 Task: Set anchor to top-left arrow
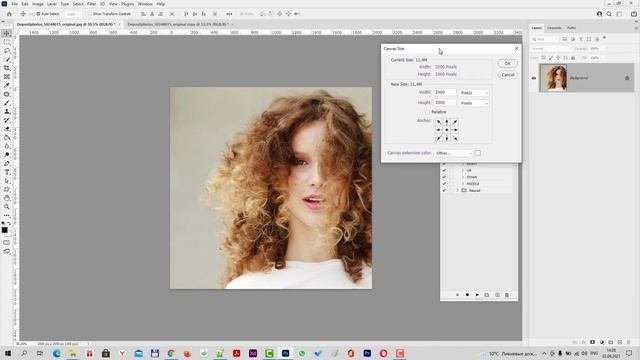(x=439, y=122)
